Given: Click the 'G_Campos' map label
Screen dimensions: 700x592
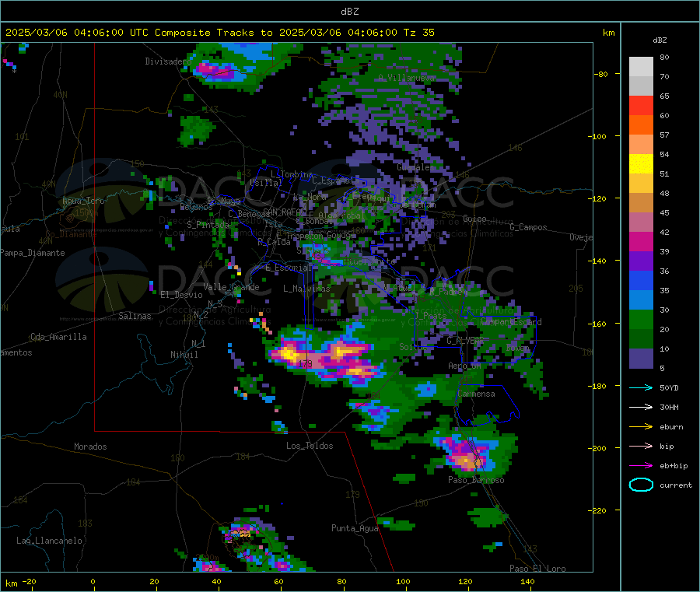Looking at the screenshot, I should [528, 227].
